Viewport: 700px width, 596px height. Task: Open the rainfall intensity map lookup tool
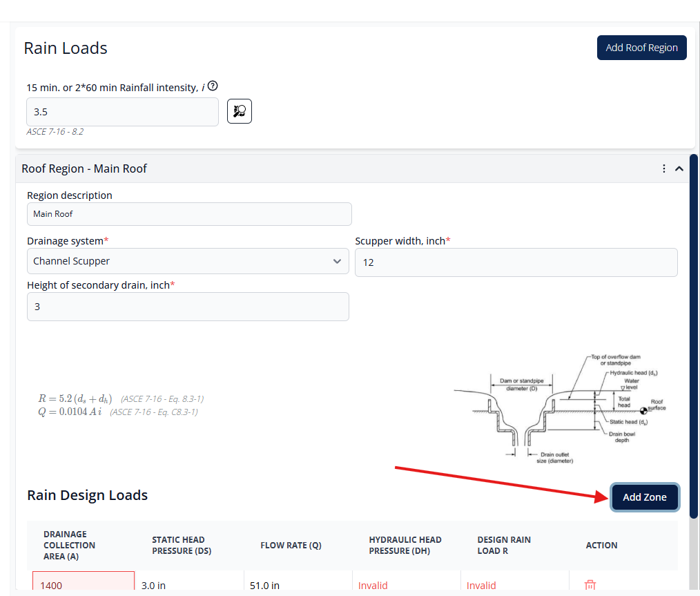pyautogui.click(x=239, y=110)
